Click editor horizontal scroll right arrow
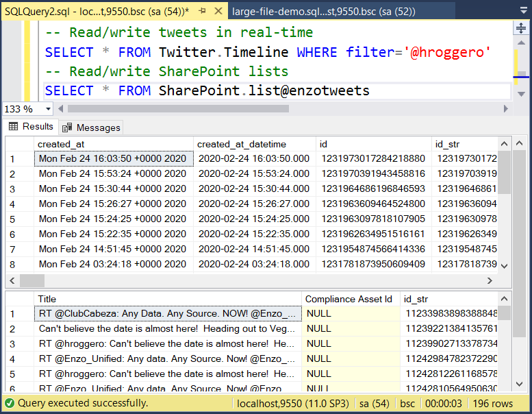 pos(506,109)
